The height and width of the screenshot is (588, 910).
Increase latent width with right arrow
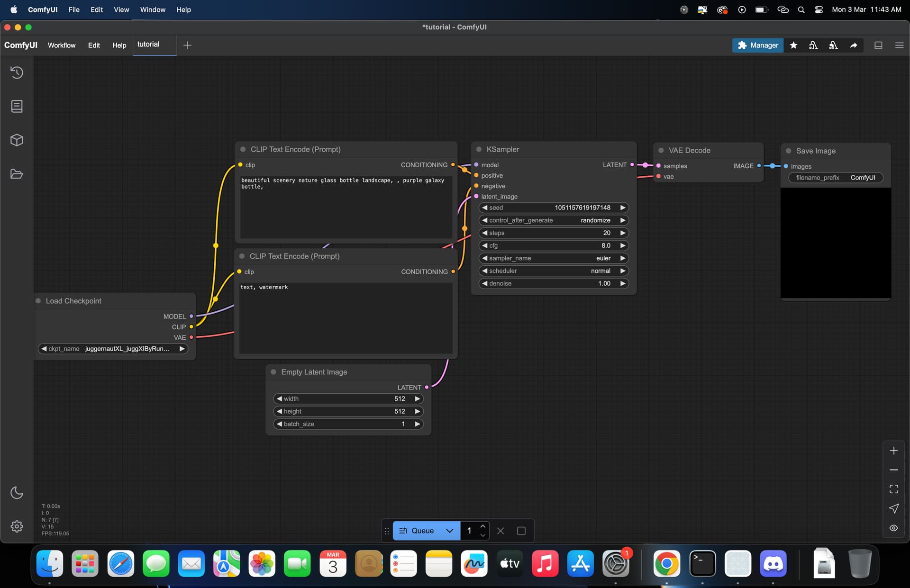tap(418, 398)
